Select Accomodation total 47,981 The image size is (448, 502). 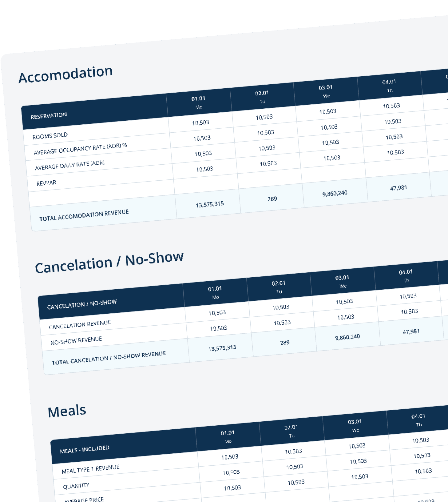[x=398, y=188]
